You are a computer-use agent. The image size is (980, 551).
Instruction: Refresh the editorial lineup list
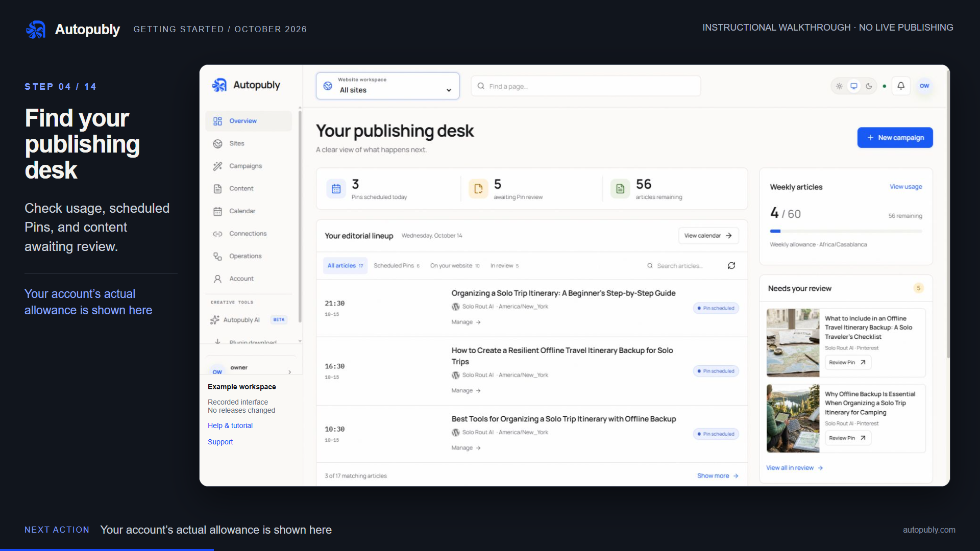coord(731,265)
